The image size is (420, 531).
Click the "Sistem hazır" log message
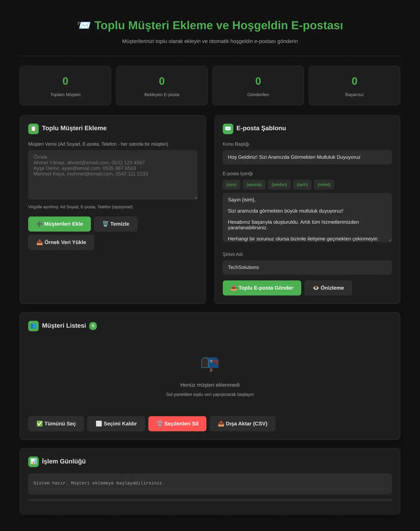click(x=99, y=483)
